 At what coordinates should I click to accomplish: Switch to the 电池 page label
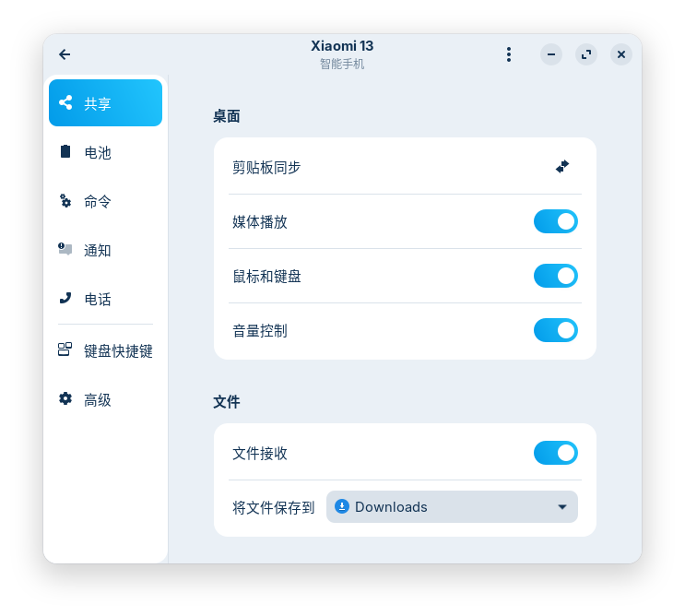point(98,153)
